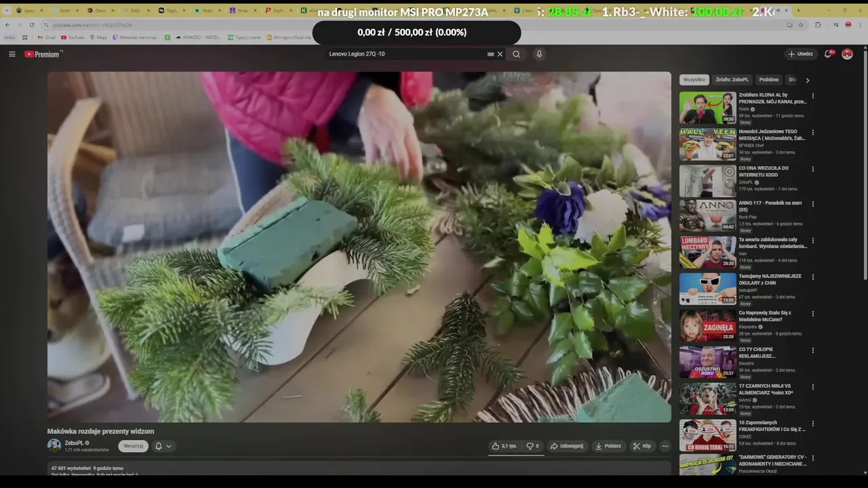Click the video title Makówka rozdaje prezenty widzom

point(100,431)
